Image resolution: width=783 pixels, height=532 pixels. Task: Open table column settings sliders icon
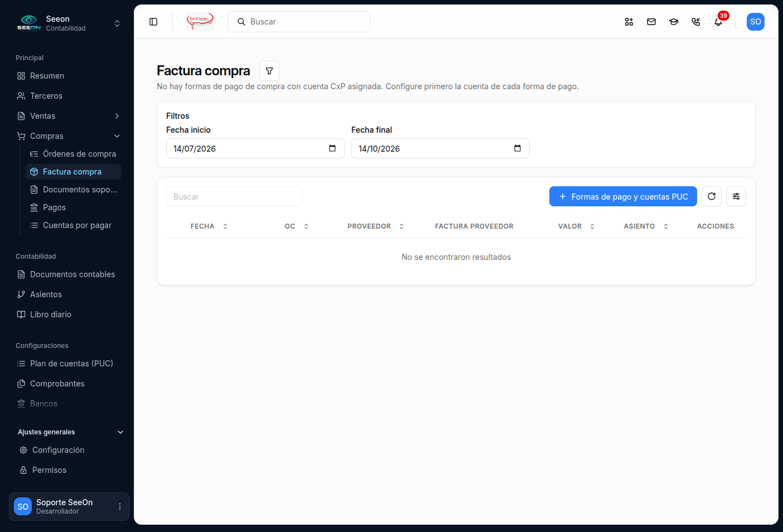pos(736,196)
